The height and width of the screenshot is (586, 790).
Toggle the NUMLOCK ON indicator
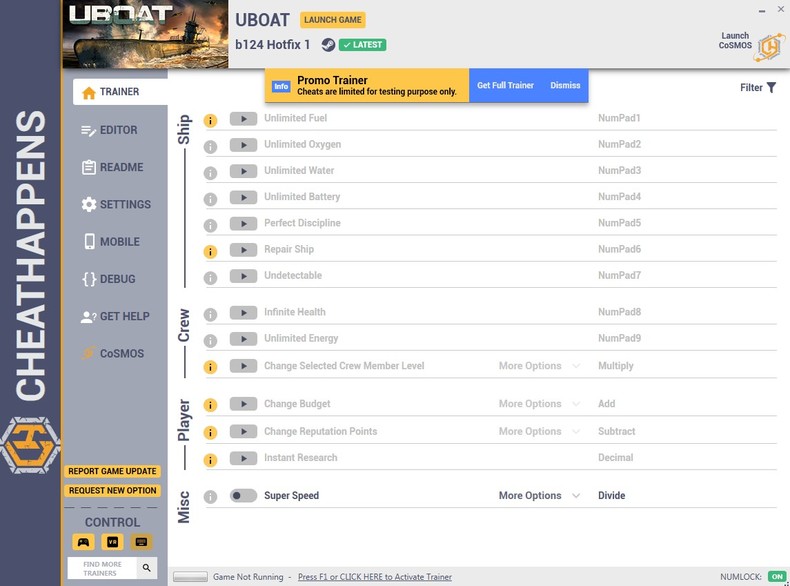pos(777,576)
